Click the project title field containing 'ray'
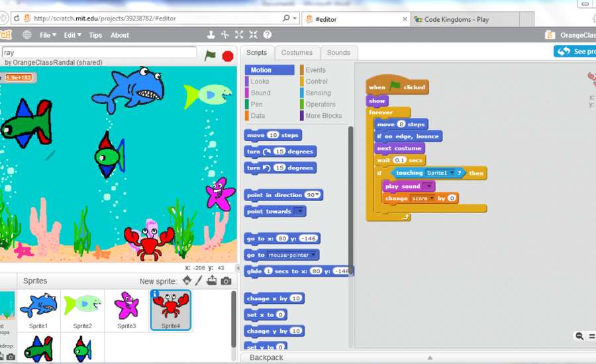Viewport: 596px width, 364px height. coord(99,52)
